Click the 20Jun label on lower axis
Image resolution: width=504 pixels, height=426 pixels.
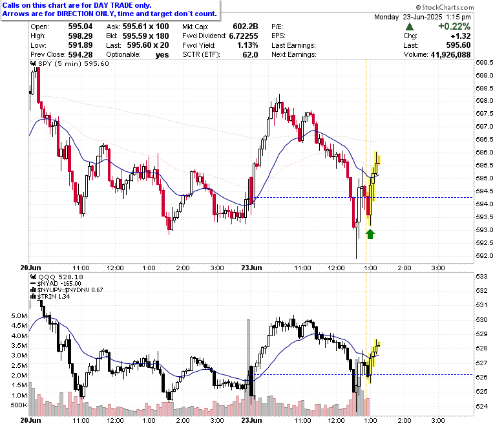coord(30,420)
